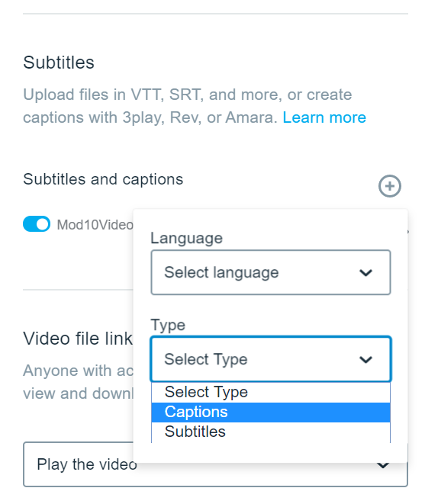Toggle the Mod10Video subtitle switch off
The width and height of the screenshot is (425, 504).
[37, 223]
